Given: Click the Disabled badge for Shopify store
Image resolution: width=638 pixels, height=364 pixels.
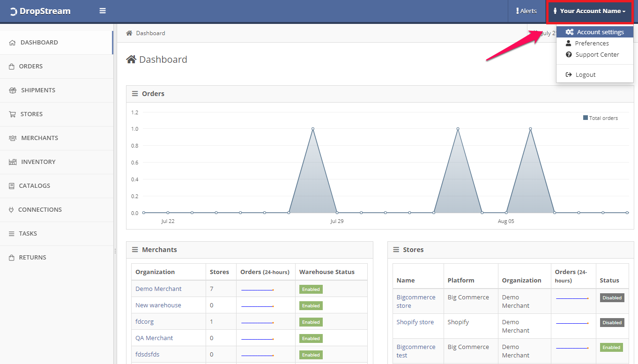Looking at the screenshot, I should pyautogui.click(x=612, y=322).
